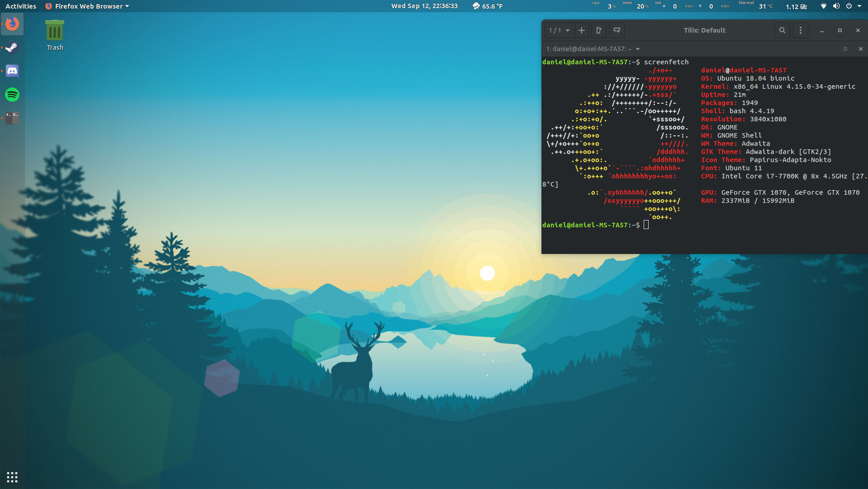Viewport: 868px width, 489px height.
Task: Click the OS: Ubuntu 18.04 bionic line
Action: click(748, 78)
